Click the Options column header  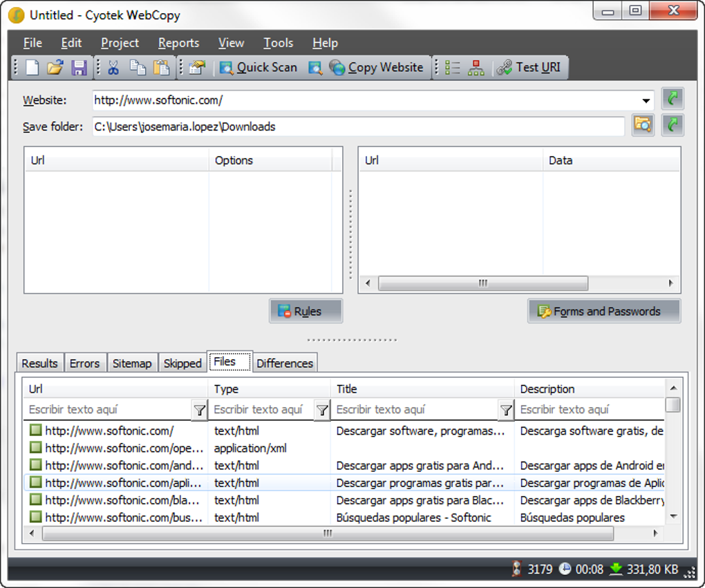(270, 160)
